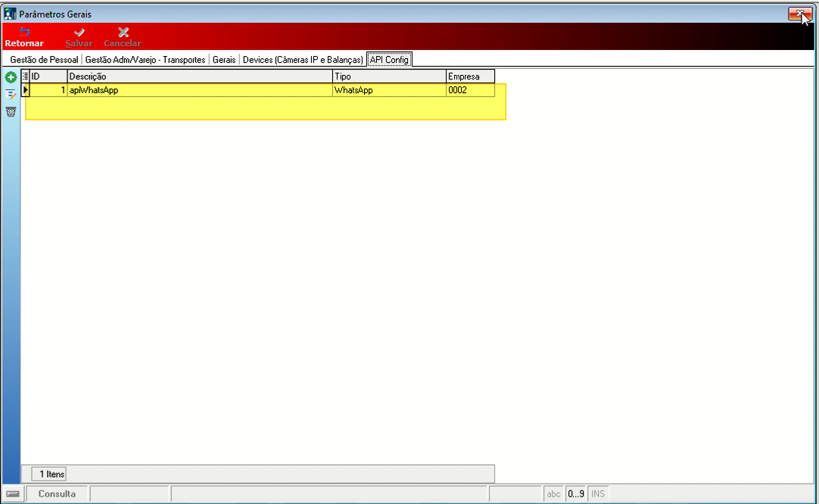Open the grid column selector icon beside ID
This screenshot has height=504, width=819.
tap(25, 76)
